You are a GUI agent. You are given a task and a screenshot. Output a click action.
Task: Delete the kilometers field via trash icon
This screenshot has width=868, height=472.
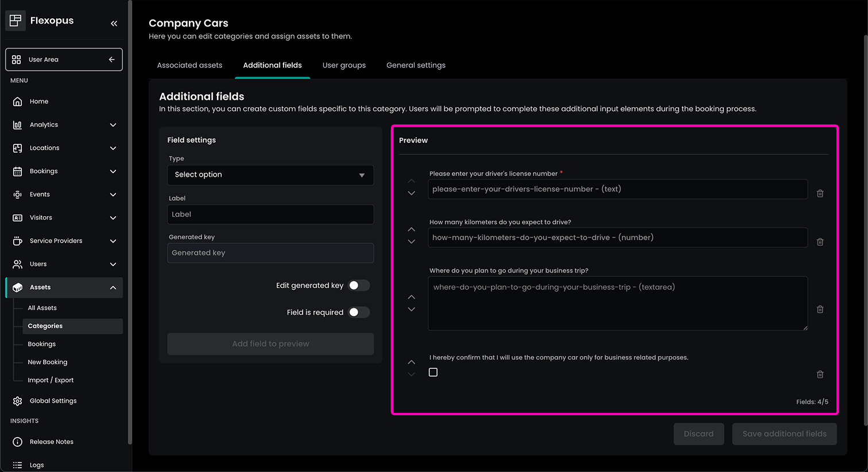[x=820, y=242]
